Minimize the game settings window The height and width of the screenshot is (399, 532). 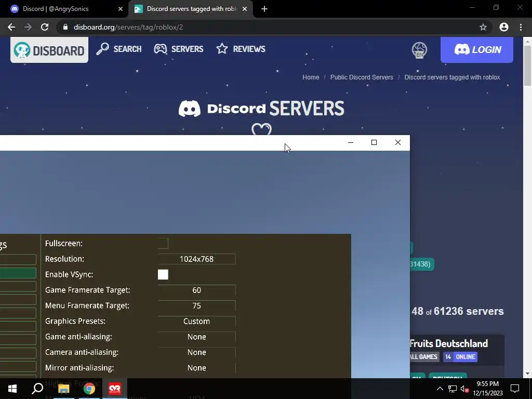click(x=351, y=142)
